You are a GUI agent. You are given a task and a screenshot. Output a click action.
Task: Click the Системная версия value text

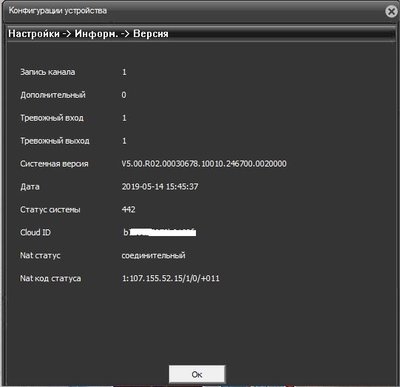(204, 164)
